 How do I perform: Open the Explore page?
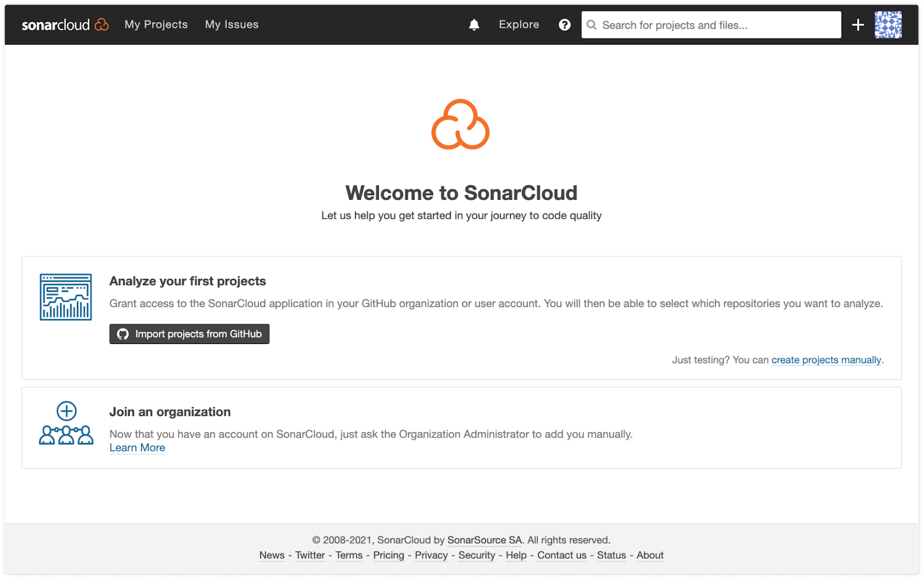[518, 24]
